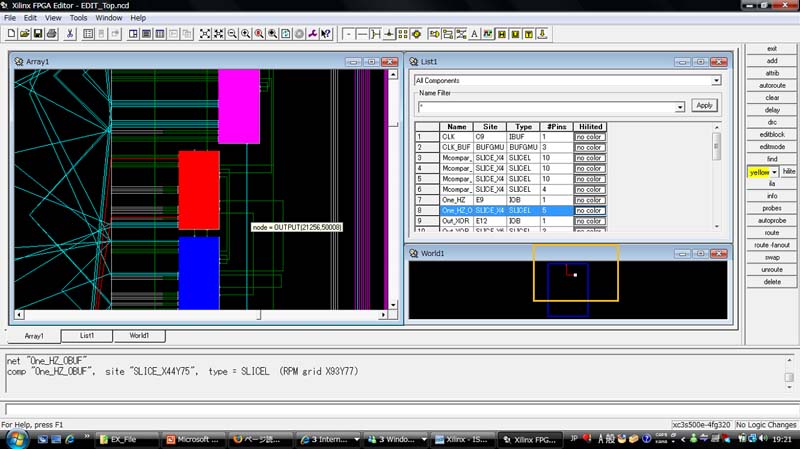800x449 pixels.
Task: Expand the Name Filter dropdown arrow
Action: [680, 107]
